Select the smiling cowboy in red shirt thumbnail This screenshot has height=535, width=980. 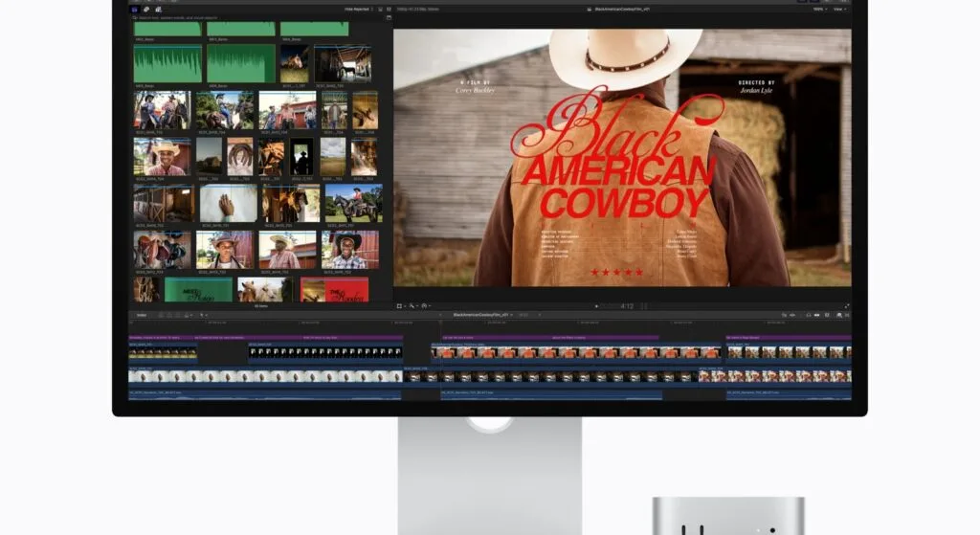162,156
